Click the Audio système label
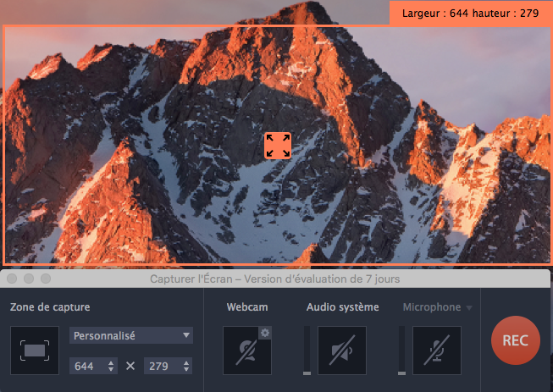Screen dimensions: 553x392 click(342, 307)
